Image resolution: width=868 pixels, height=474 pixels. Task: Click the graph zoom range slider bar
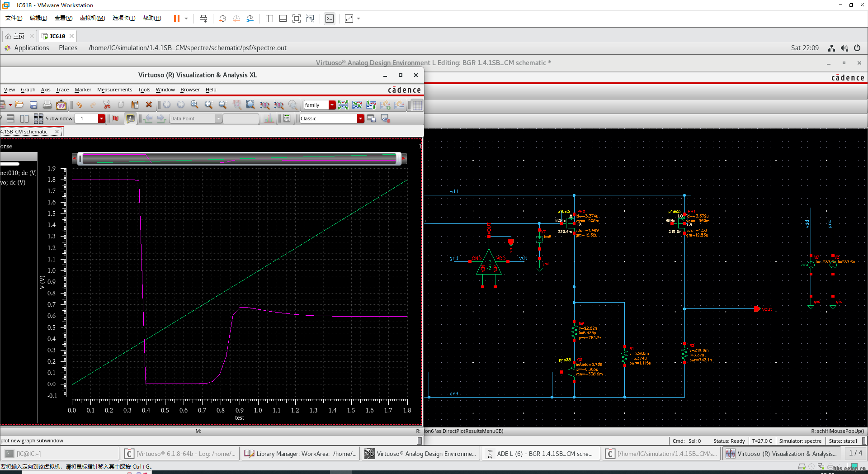pos(239,159)
